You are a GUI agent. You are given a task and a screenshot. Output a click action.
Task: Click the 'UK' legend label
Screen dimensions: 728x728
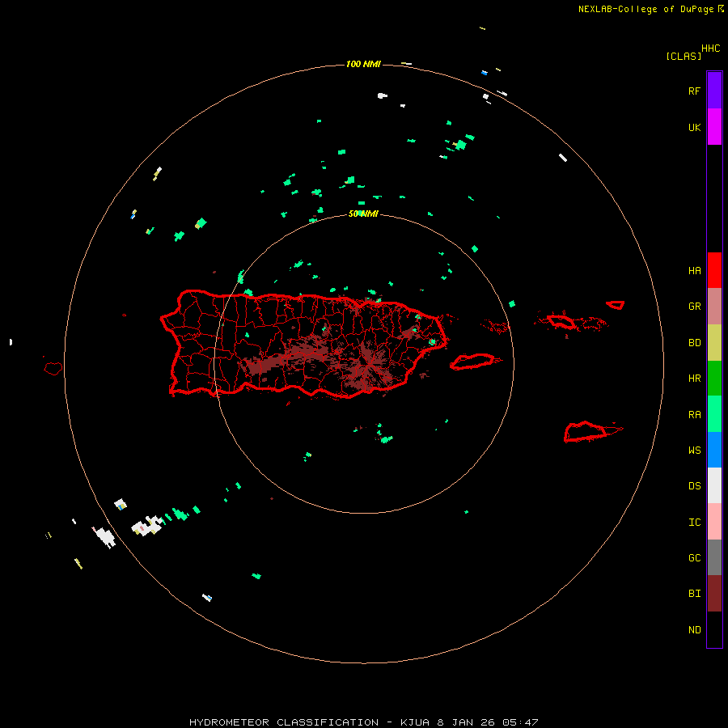[x=694, y=127]
